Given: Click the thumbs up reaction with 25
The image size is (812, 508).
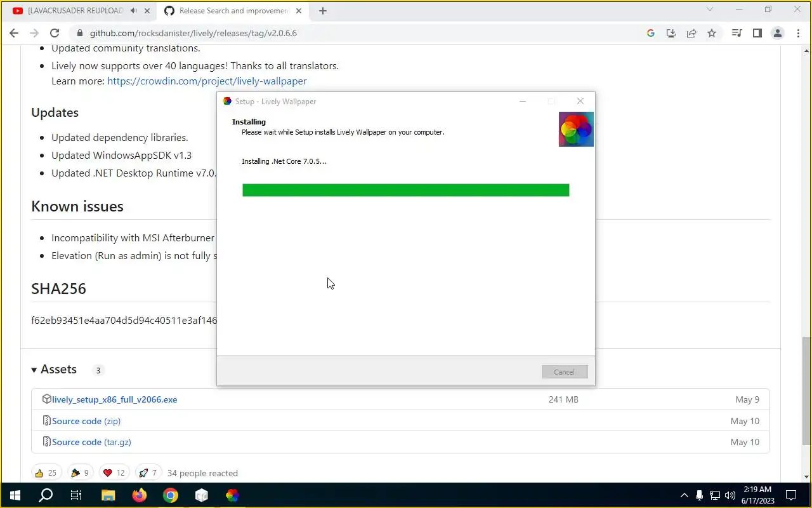Looking at the screenshot, I should pos(46,473).
